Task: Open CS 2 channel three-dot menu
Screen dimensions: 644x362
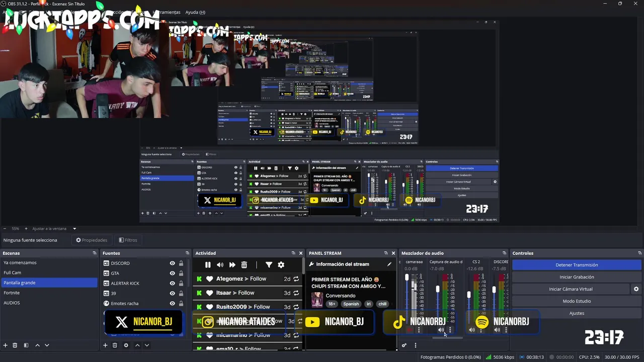Action: (480, 330)
